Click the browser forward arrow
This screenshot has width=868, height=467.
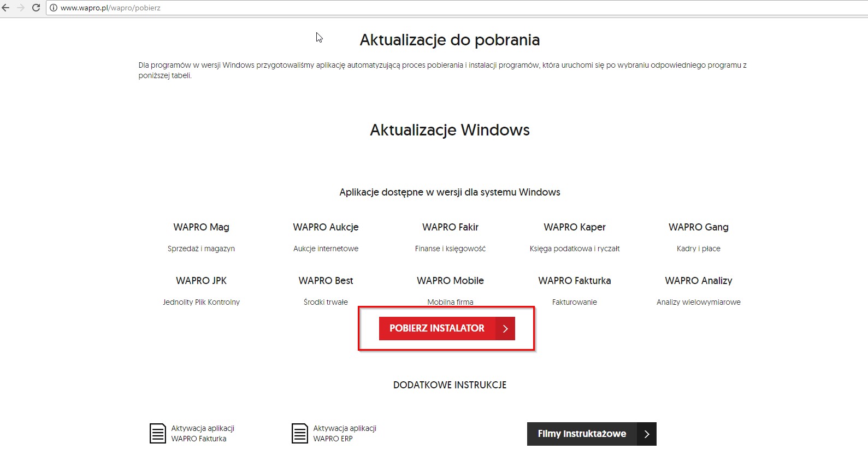coord(21,8)
